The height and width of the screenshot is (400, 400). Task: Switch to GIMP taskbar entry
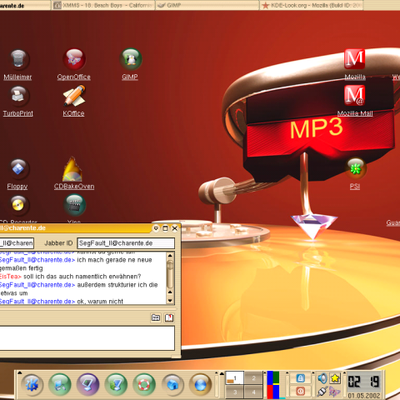click(207, 5)
